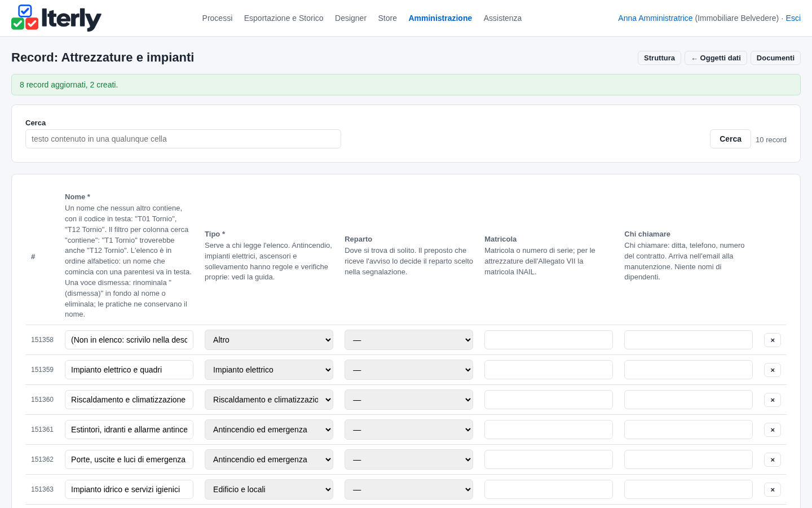
Task: Click Matricola field for Impianto elettrico e quadri
Action: (x=549, y=370)
